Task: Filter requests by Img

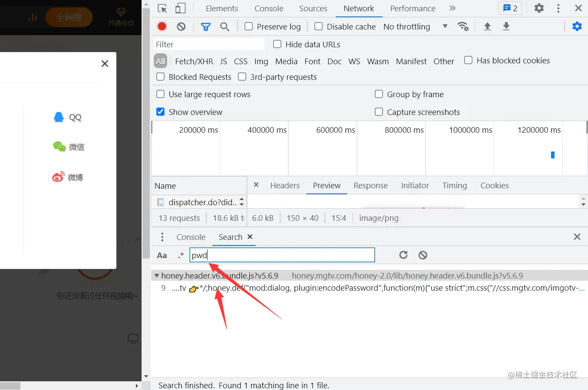Action: point(261,61)
